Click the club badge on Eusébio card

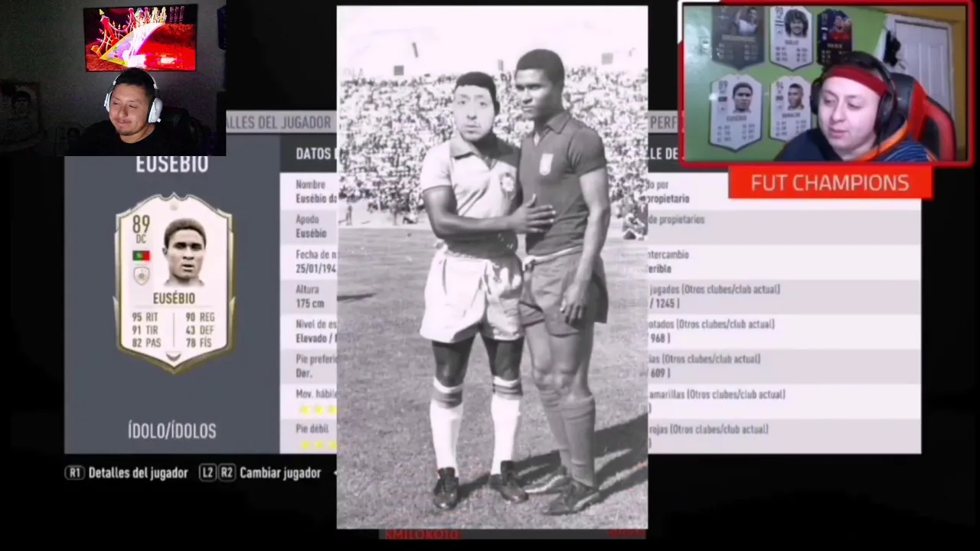pos(141,275)
